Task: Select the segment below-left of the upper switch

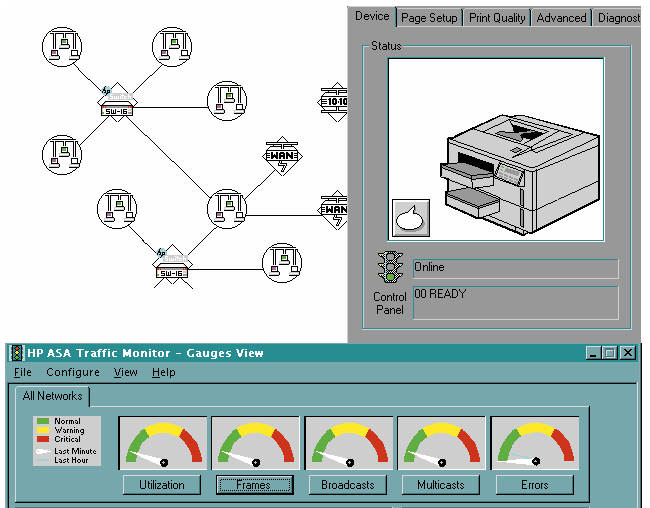Action: [62, 155]
